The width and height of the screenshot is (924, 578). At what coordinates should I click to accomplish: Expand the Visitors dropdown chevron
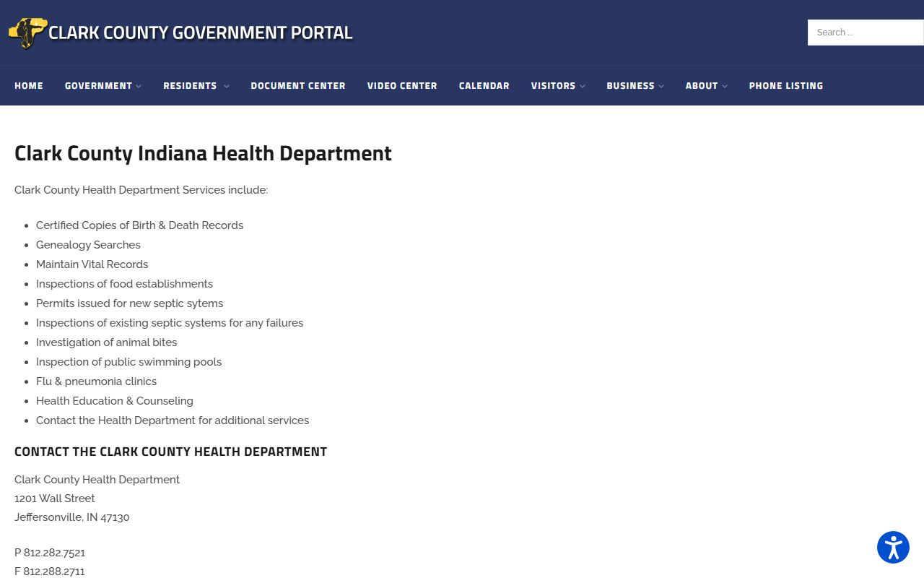click(x=582, y=86)
